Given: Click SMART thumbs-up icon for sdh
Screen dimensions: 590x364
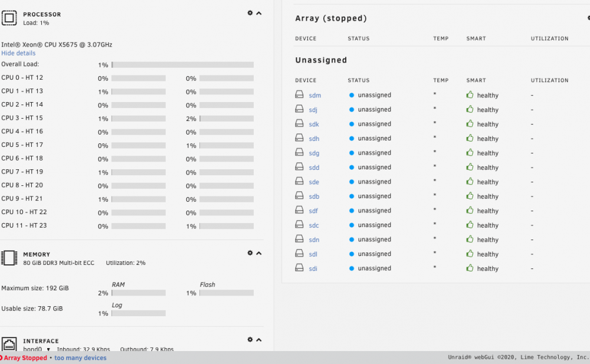Looking at the screenshot, I should [x=470, y=138].
